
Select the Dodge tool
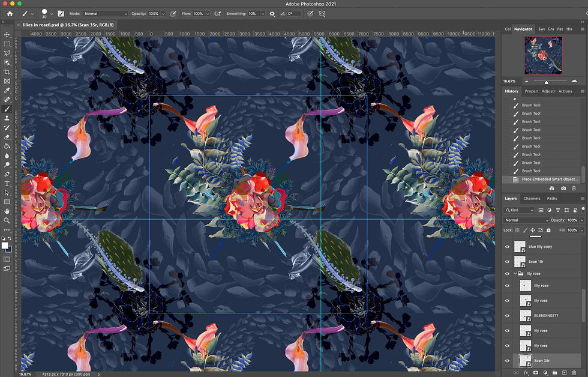[7, 164]
